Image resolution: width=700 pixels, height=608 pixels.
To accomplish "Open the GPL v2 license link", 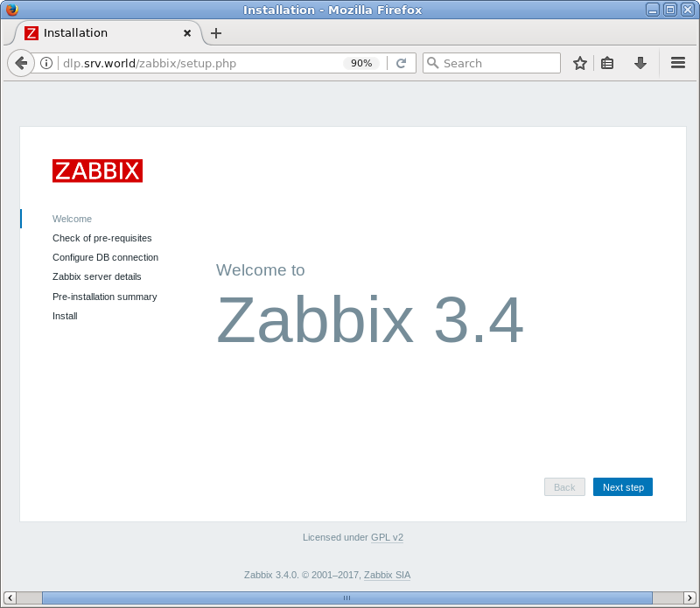I will pyautogui.click(x=387, y=537).
